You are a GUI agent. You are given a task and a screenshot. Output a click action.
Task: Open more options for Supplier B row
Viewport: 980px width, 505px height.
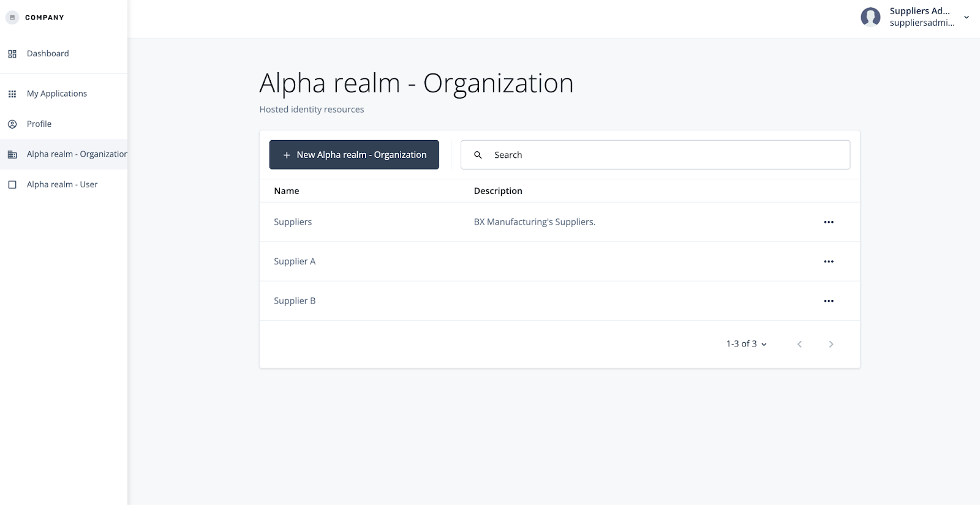[x=829, y=301]
